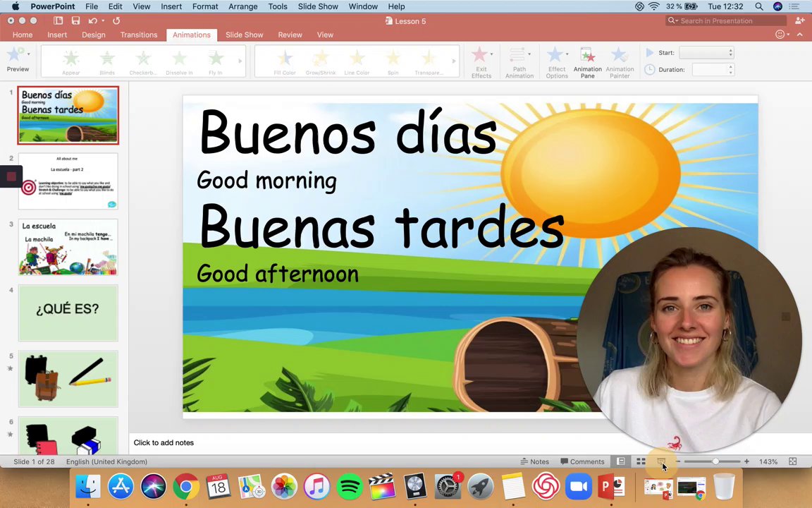Open the Transitions ribbon tab
Image resolution: width=812 pixels, height=508 pixels.
[139, 35]
